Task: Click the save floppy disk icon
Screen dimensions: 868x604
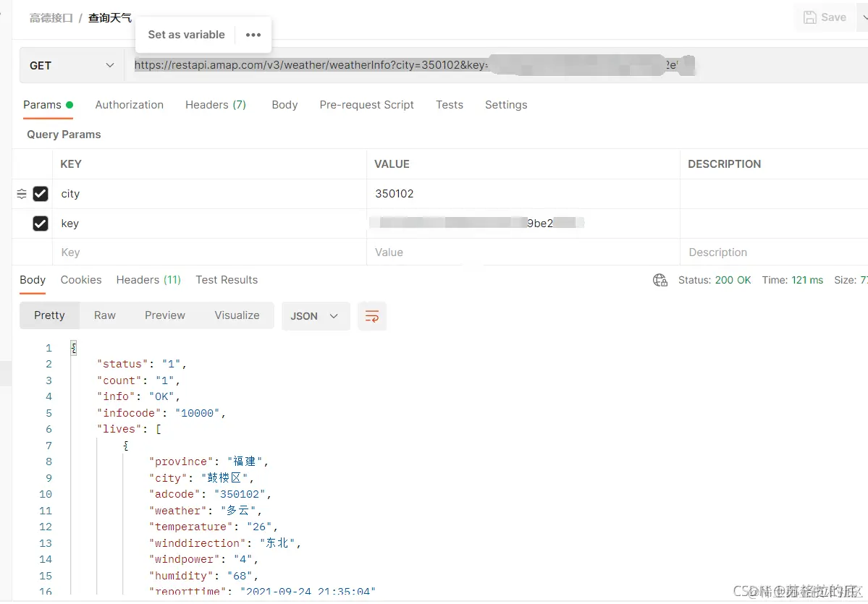Action: coord(810,17)
